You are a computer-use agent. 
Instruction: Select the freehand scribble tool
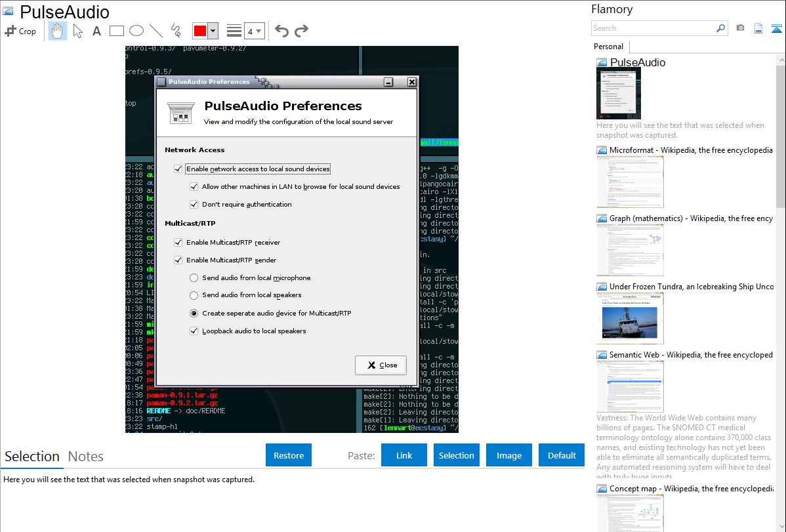pyautogui.click(x=175, y=31)
